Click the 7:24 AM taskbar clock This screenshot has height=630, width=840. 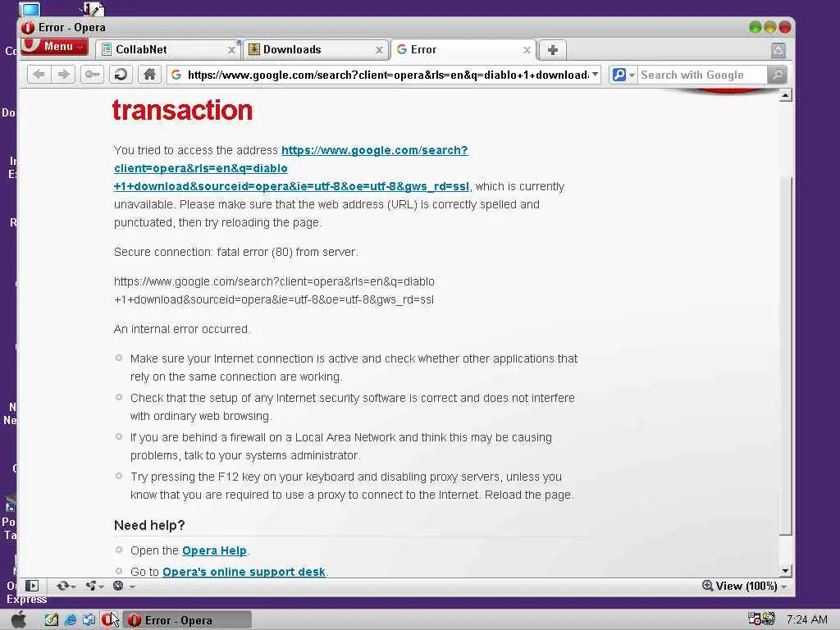coord(807,620)
